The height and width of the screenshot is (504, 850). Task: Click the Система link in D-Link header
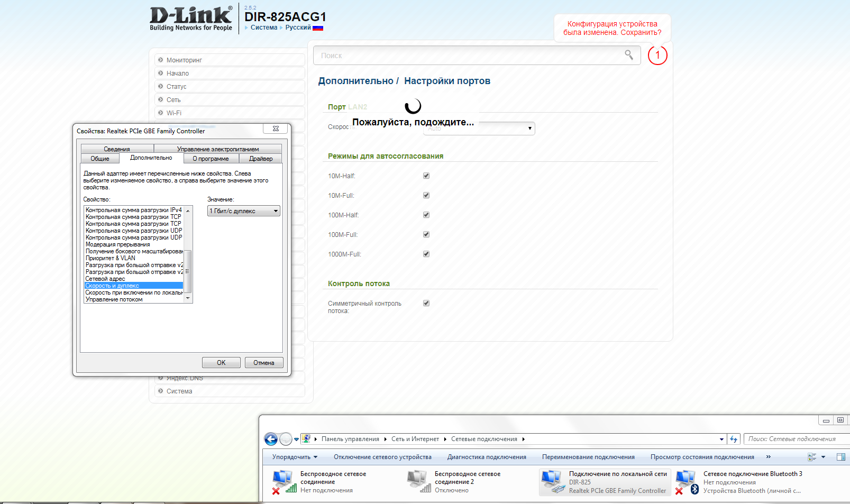pos(264,28)
